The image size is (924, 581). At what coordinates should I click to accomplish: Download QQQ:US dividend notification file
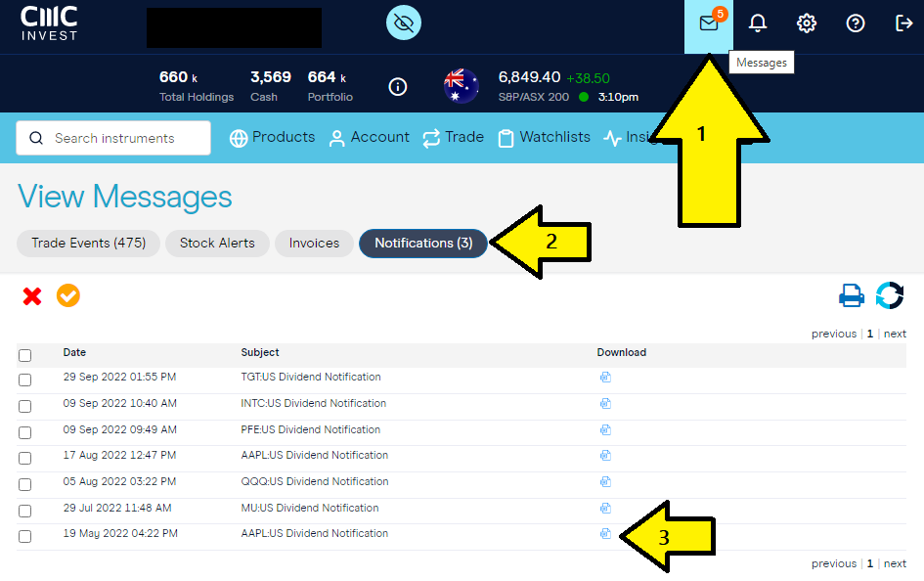605,482
